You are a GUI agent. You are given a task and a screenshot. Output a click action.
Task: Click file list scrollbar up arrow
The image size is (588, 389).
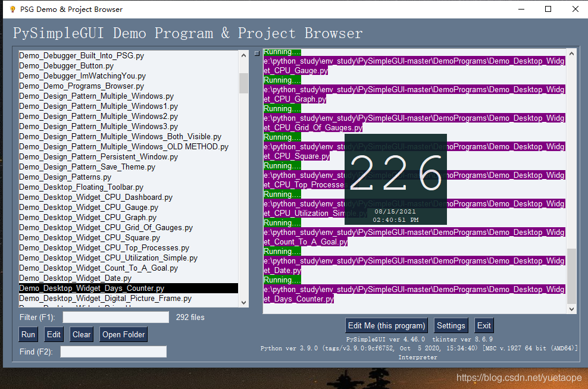pyautogui.click(x=244, y=55)
